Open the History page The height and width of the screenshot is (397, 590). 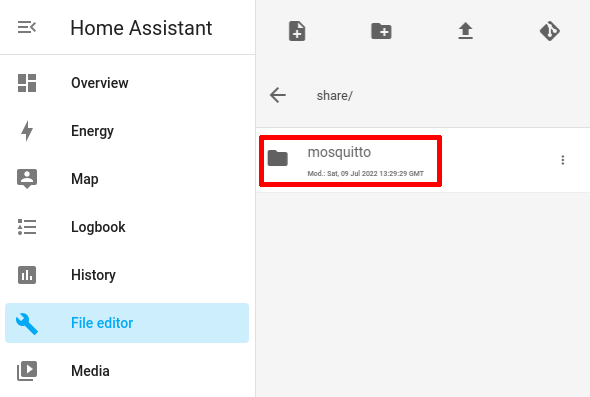[x=127, y=275]
